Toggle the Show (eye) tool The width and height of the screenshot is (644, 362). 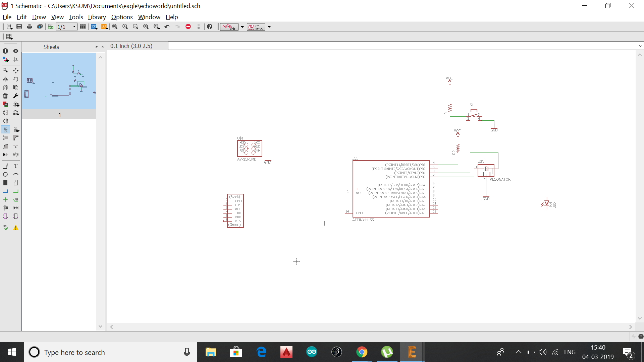tap(16, 51)
